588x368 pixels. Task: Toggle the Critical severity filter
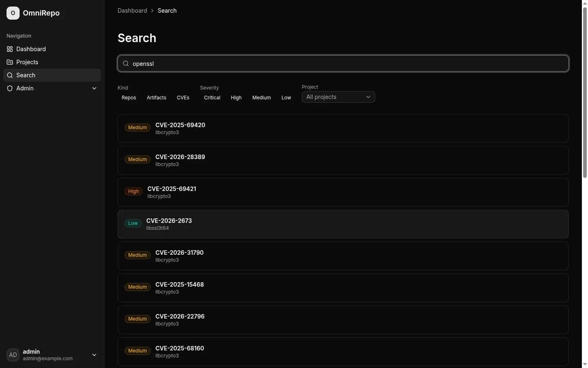[x=212, y=98]
